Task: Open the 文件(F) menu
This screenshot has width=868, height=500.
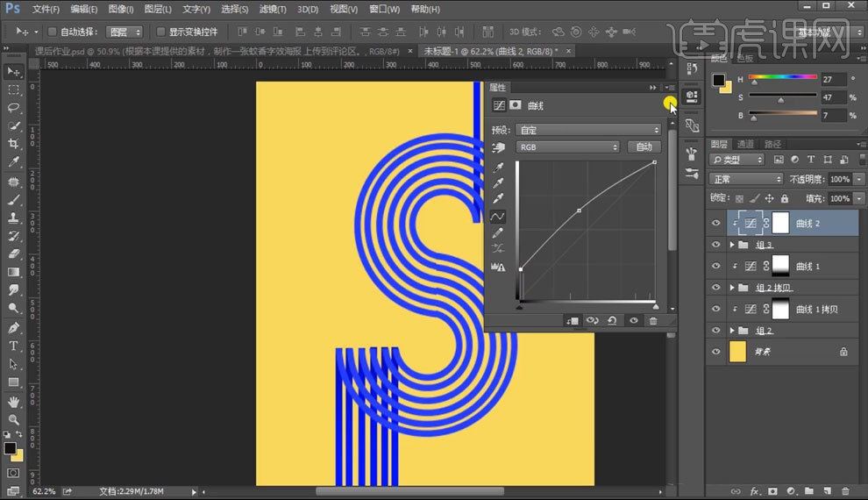Action: tap(46, 9)
